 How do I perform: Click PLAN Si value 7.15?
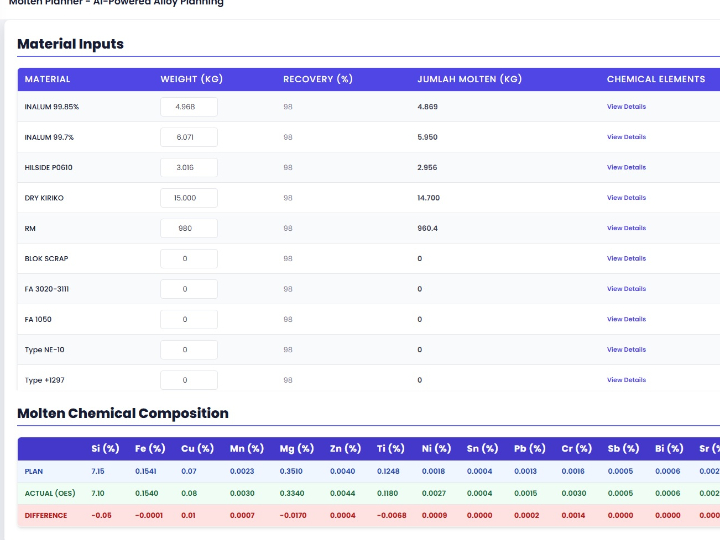[x=98, y=471]
